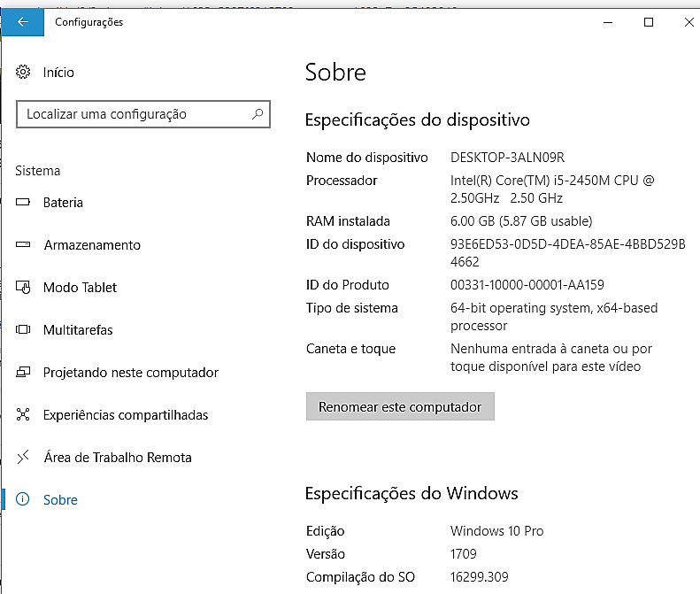The height and width of the screenshot is (594, 700).
Task: Click the Experiências compartilhadas icon
Action: [24, 415]
